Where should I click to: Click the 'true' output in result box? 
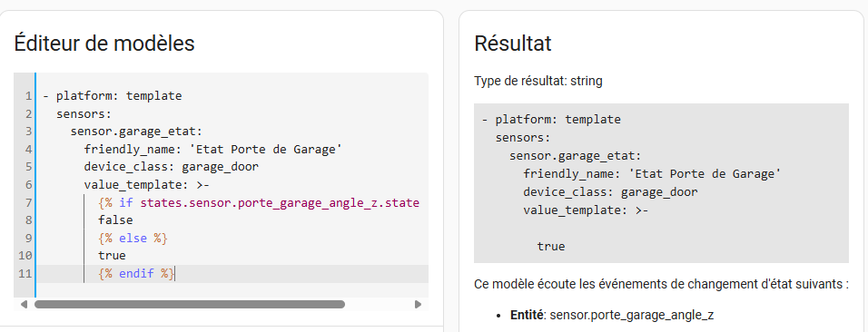(551, 246)
